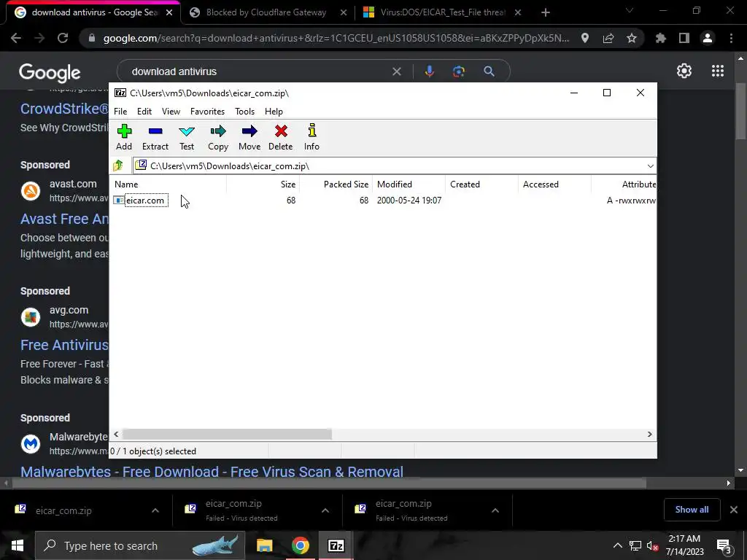
Task: Expand options for third failed eicar_com.zip download
Action: pos(495,510)
